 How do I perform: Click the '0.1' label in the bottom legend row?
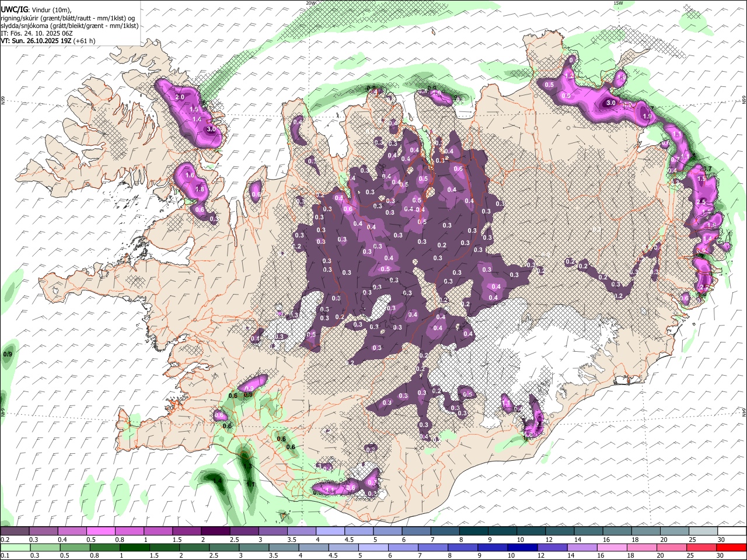[5, 555]
